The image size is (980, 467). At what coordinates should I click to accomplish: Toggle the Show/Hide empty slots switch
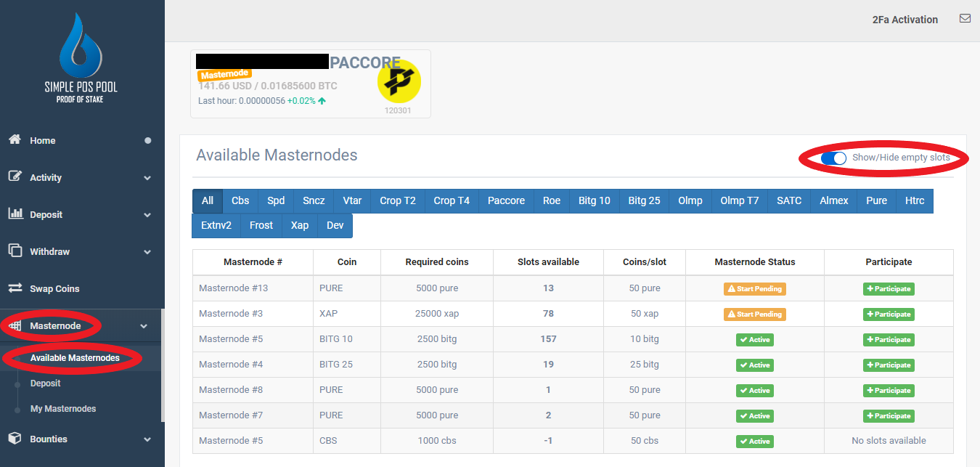click(835, 158)
